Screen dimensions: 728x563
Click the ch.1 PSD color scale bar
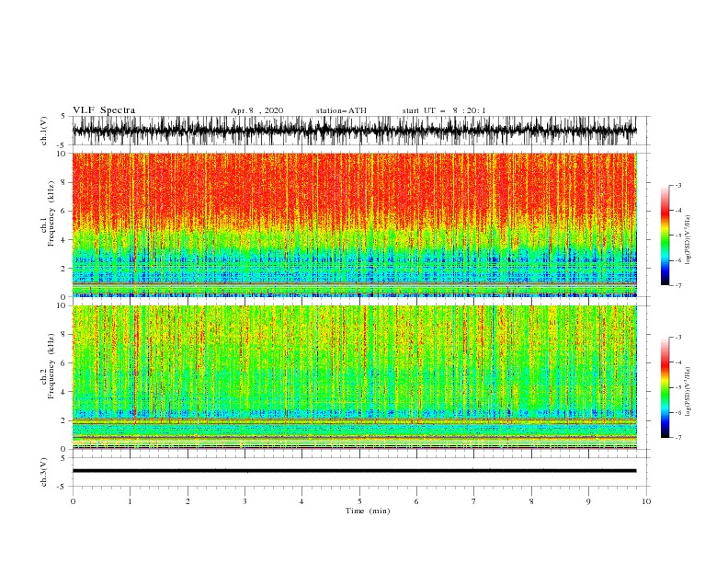(x=665, y=236)
